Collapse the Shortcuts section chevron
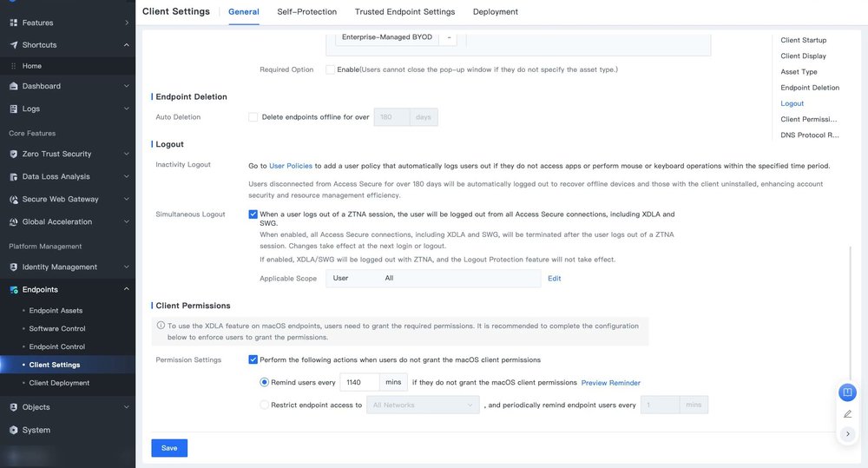Image resolution: width=868 pixels, height=468 pixels. 126,45
